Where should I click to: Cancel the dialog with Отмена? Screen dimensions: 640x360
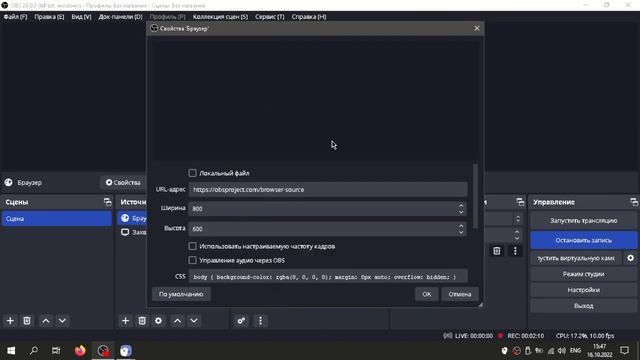point(460,294)
